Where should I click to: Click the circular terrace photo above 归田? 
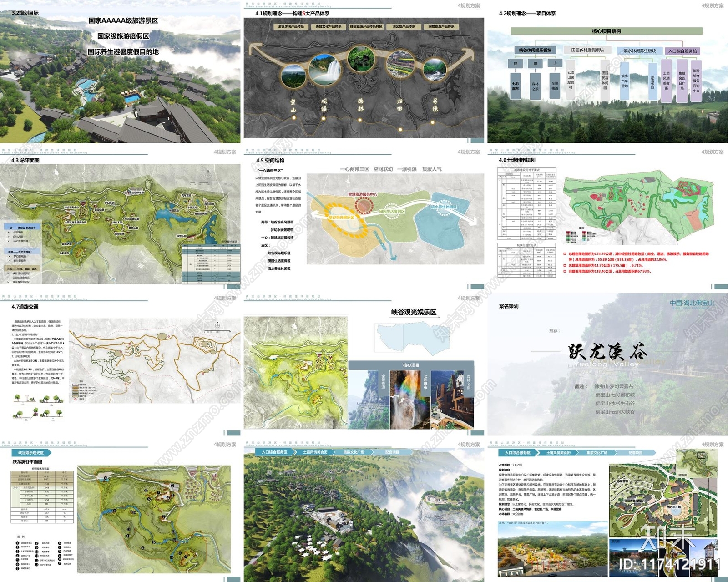pyautogui.click(x=401, y=64)
